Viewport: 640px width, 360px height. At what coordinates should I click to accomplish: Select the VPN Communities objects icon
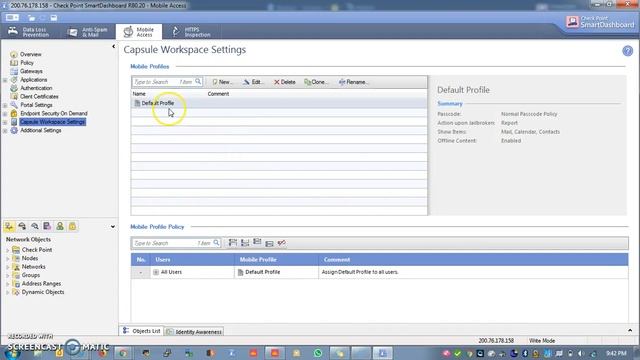coord(73,226)
